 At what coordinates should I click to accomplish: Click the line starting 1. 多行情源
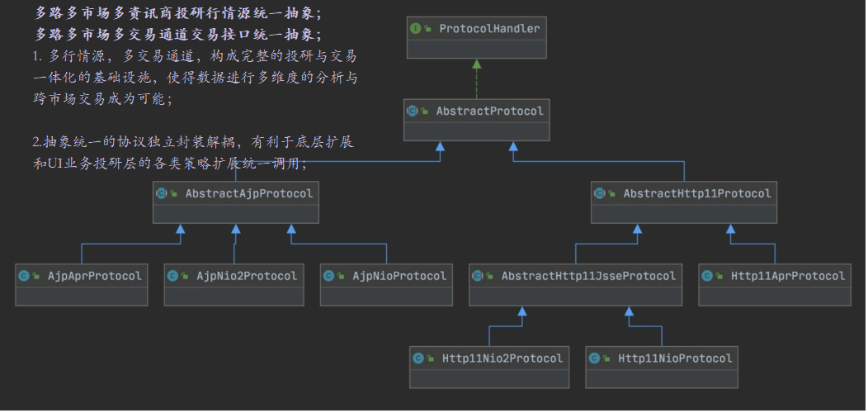(194, 56)
